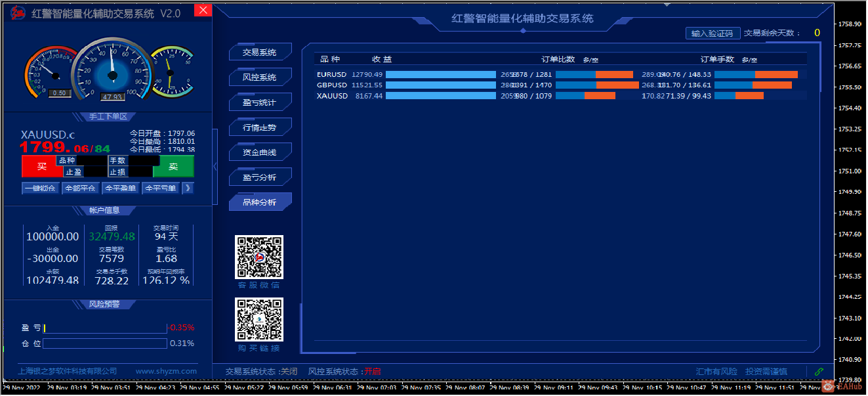Click the XAUUSD order lots long/short bar
This screenshot has height=396, width=868.
(x=739, y=96)
